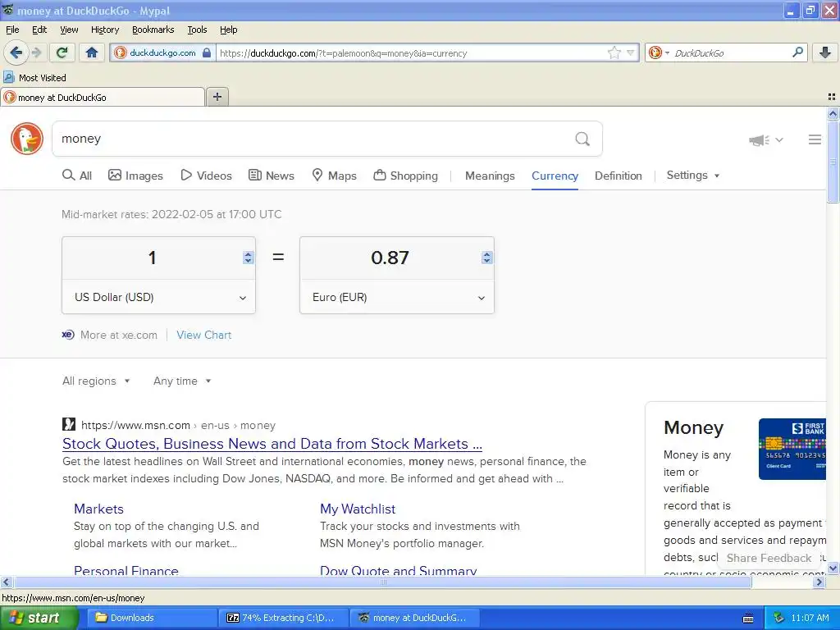The height and width of the screenshot is (630, 840).
Task: Switch to the Images tab
Action: click(x=135, y=176)
